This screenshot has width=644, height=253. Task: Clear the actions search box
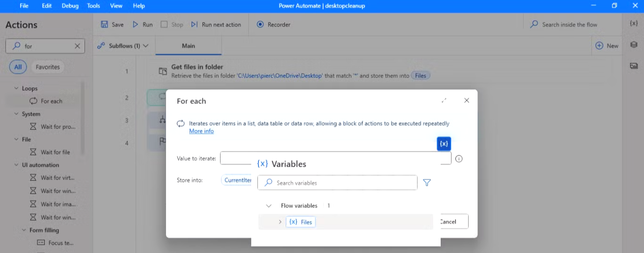(77, 46)
